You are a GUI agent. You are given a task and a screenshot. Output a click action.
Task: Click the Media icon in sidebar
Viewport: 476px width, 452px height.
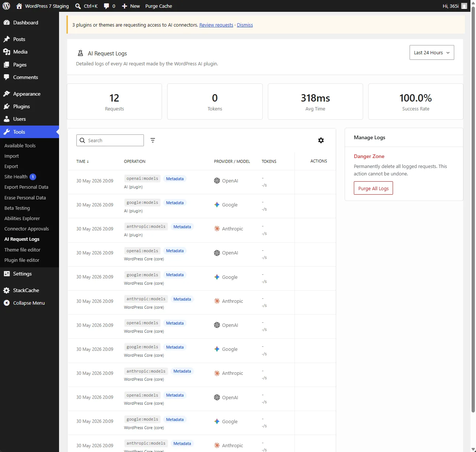7,52
